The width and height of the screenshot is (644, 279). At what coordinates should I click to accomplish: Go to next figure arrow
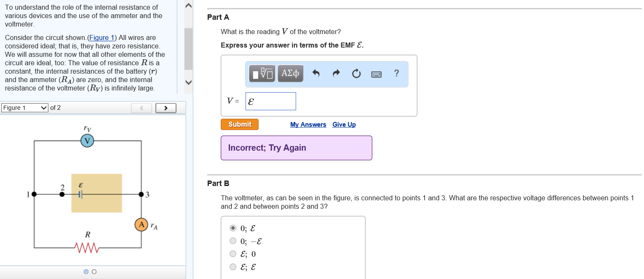pos(166,108)
